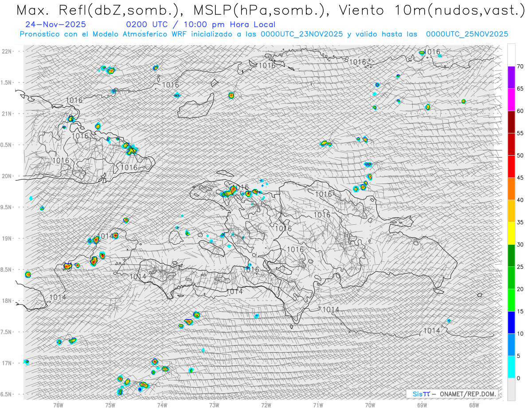Screen dimensions: 532x411
Task: Click the "18N" latitude axis label
Action: pos(6,301)
